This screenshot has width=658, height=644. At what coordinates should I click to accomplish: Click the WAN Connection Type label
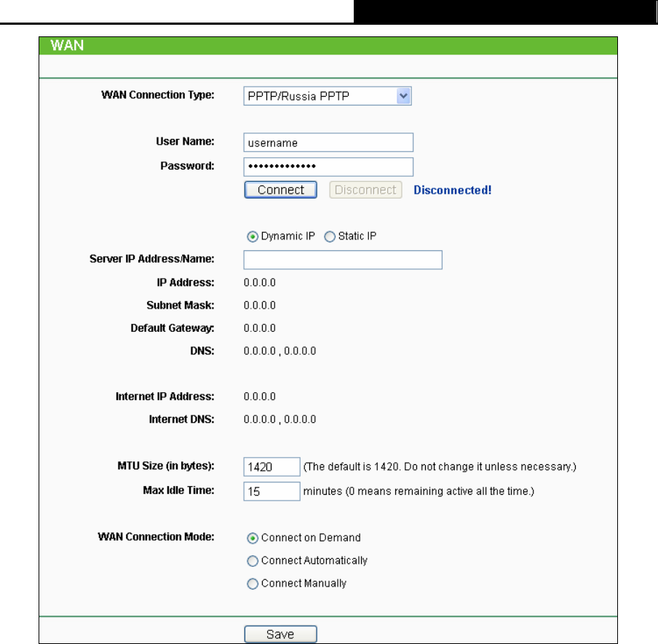158,95
